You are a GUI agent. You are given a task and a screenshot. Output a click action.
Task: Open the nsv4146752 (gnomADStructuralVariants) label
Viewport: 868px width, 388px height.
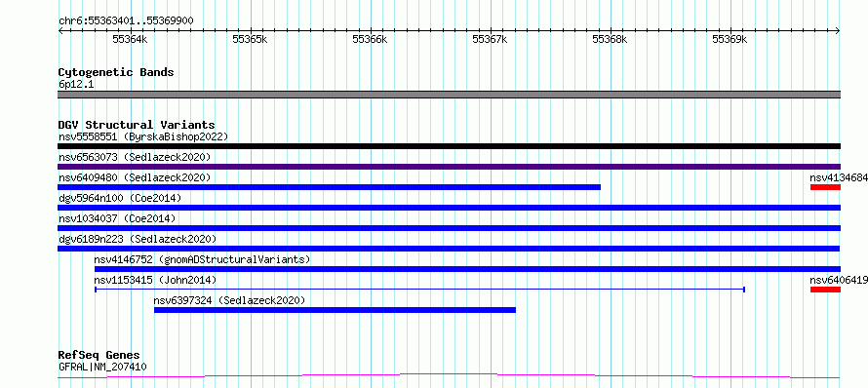click(x=202, y=259)
